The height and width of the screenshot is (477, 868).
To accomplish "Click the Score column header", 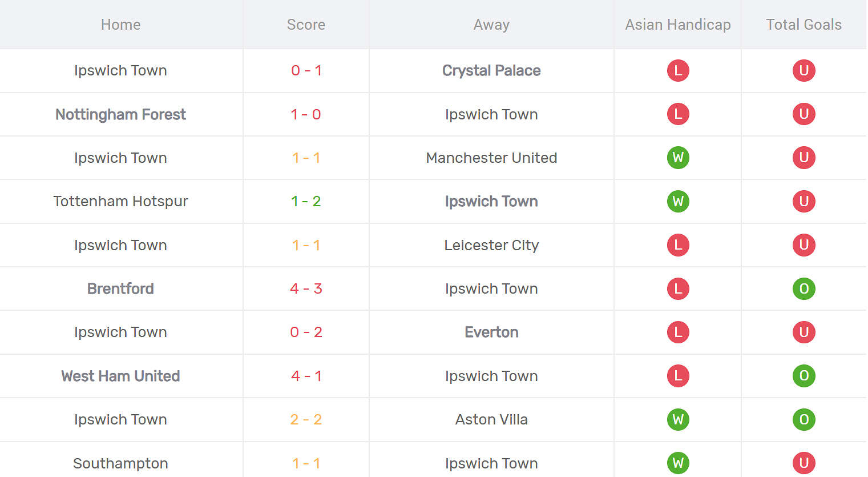I will 306,25.
